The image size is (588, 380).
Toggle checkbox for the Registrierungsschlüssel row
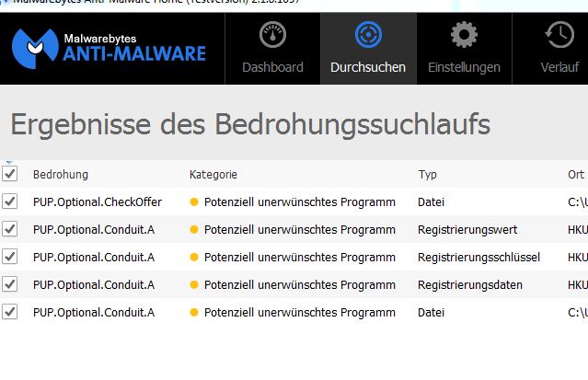(x=10, y=257)
